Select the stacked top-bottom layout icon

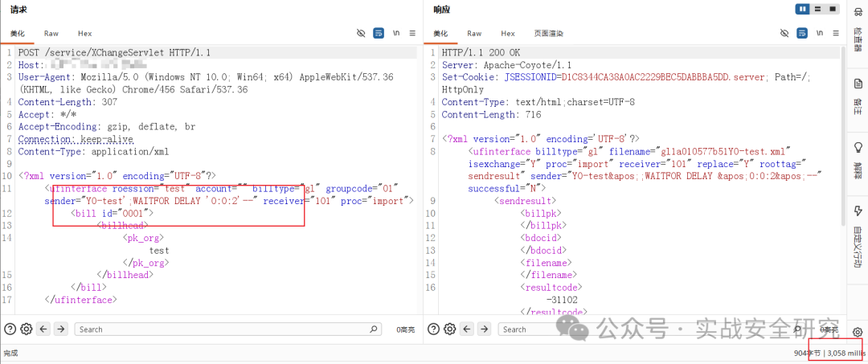click(x=817, y=9)
